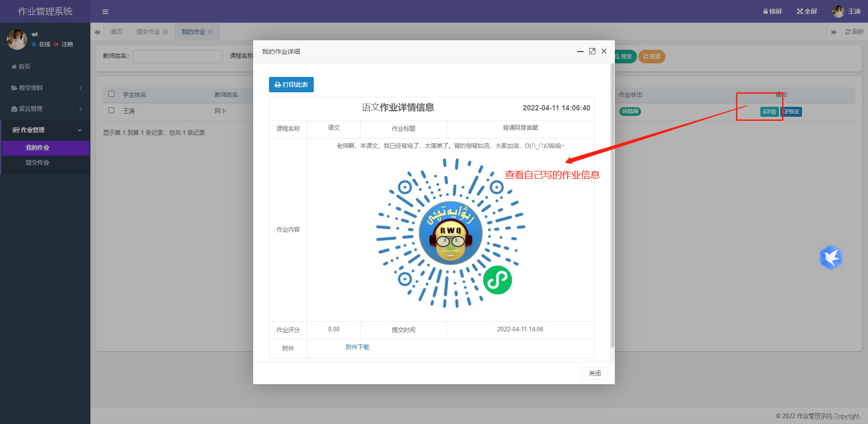Click the green 搜索 search button
The image size is (868, 424).
[624, 57]
